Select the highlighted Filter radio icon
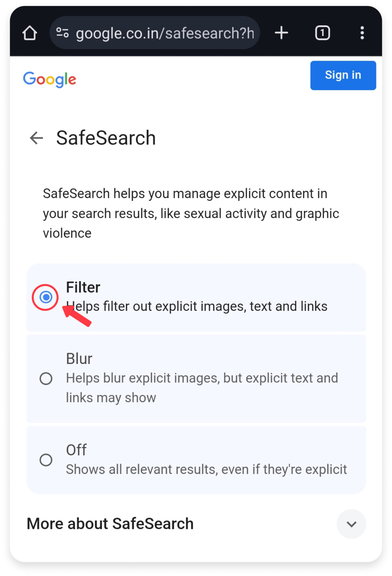 (x=46, y=297)
